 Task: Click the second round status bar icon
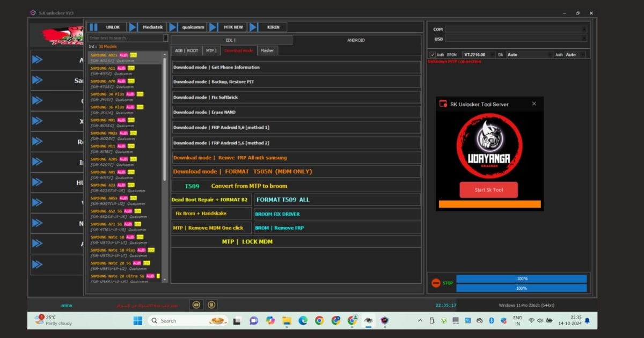click(212, 305)
